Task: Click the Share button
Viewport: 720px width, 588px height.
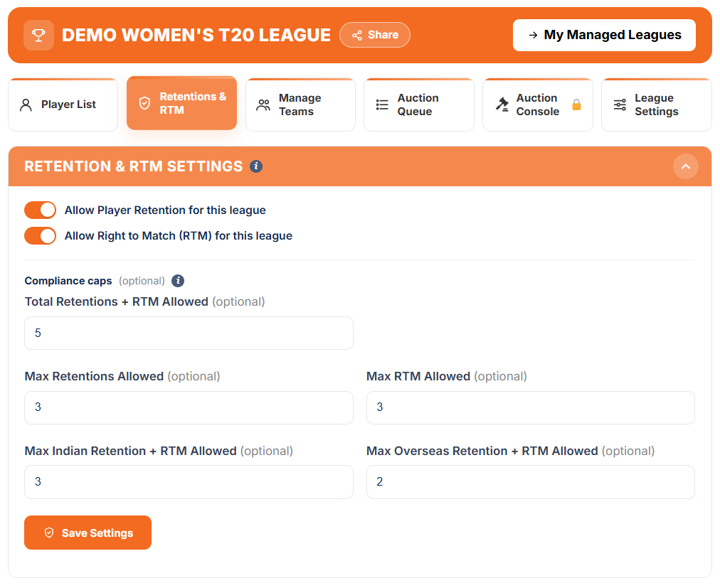Action: [x=375, y=35]
